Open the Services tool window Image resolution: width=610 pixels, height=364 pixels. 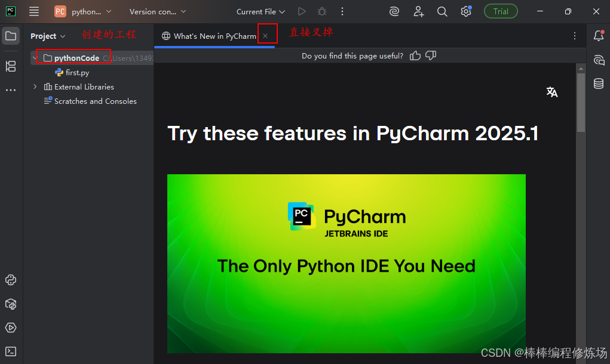(11, 328)
